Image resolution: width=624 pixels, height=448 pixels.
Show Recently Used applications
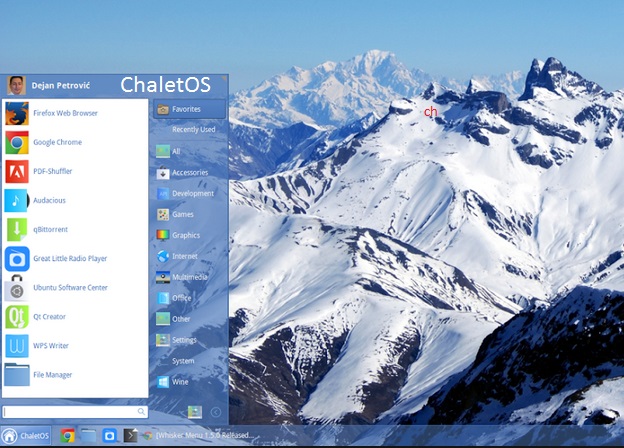189,130
